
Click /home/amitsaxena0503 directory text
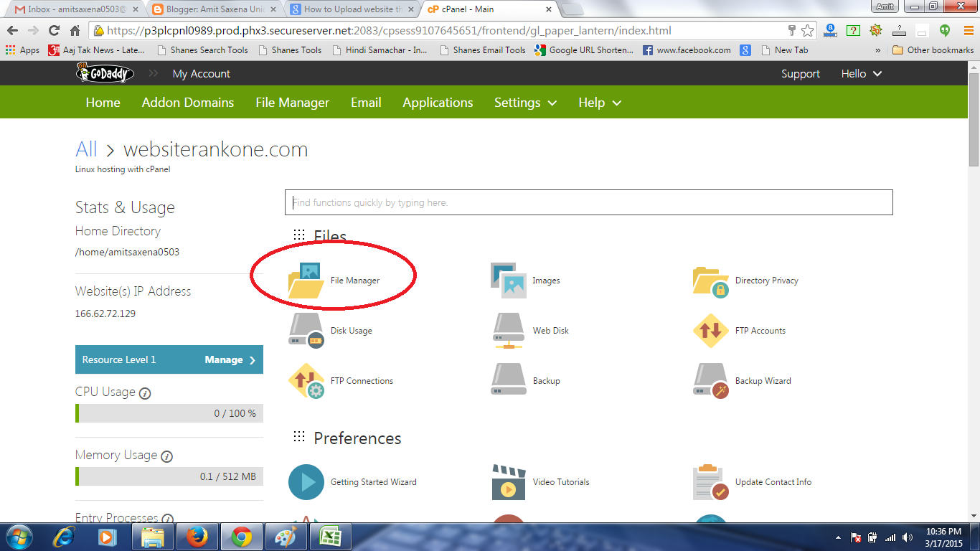tap(127, 252)
